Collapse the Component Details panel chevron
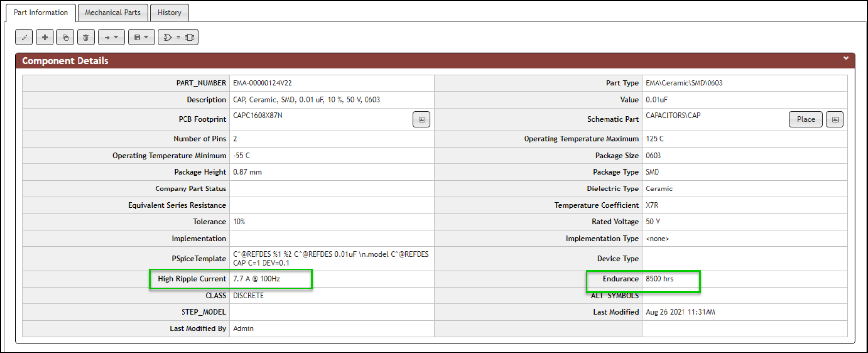The image size is (868, 353). click(846, 58)
